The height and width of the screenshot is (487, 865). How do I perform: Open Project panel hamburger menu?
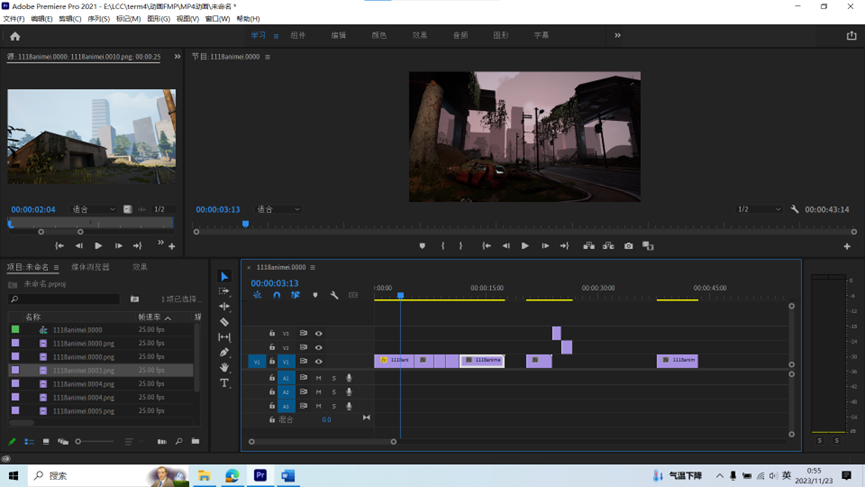tap(56, 267)
